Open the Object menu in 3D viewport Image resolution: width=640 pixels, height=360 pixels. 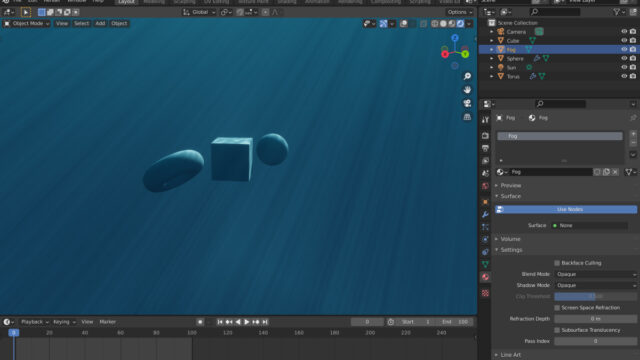[119, 24]
